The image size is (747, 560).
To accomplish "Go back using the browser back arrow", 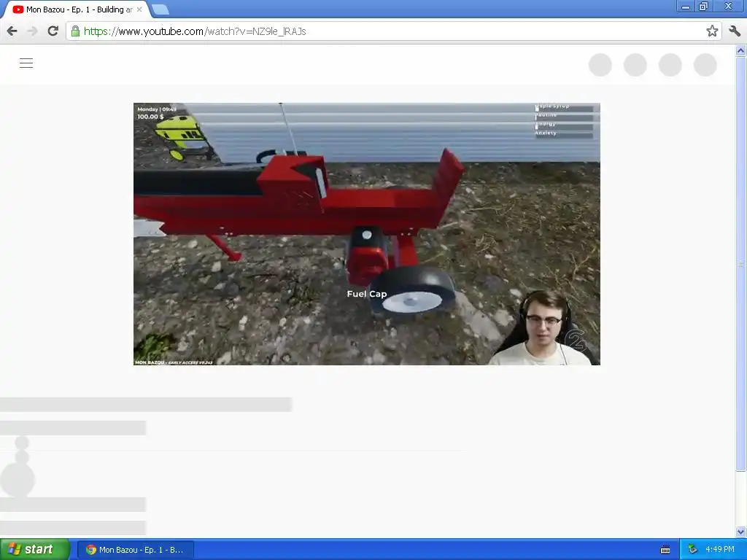I will tap(12, 31).
